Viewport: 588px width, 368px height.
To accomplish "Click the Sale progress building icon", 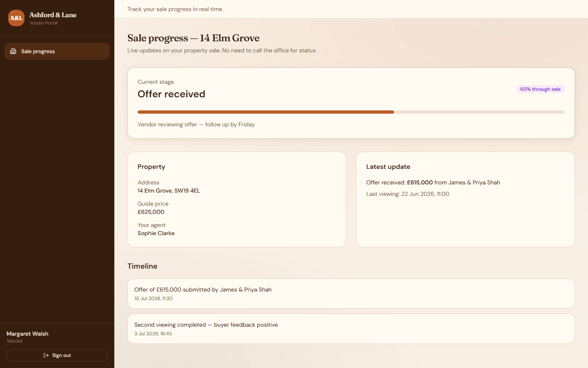I will click(x=13, y=51).
